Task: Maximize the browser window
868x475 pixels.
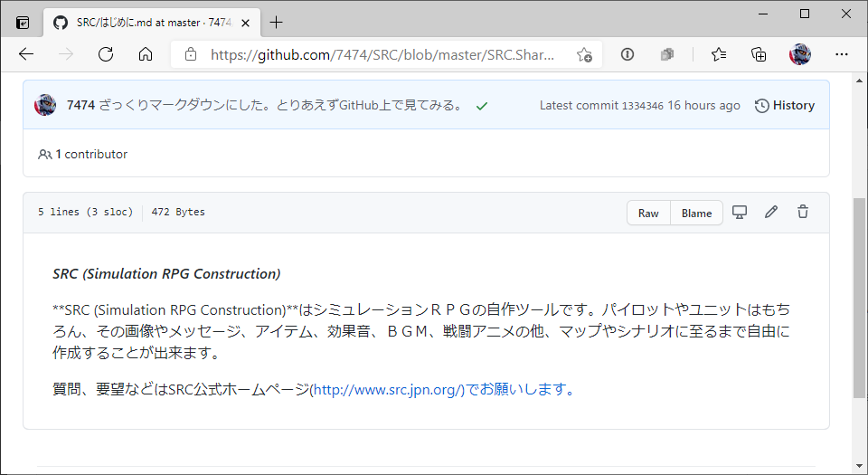Action: [805, 14]
